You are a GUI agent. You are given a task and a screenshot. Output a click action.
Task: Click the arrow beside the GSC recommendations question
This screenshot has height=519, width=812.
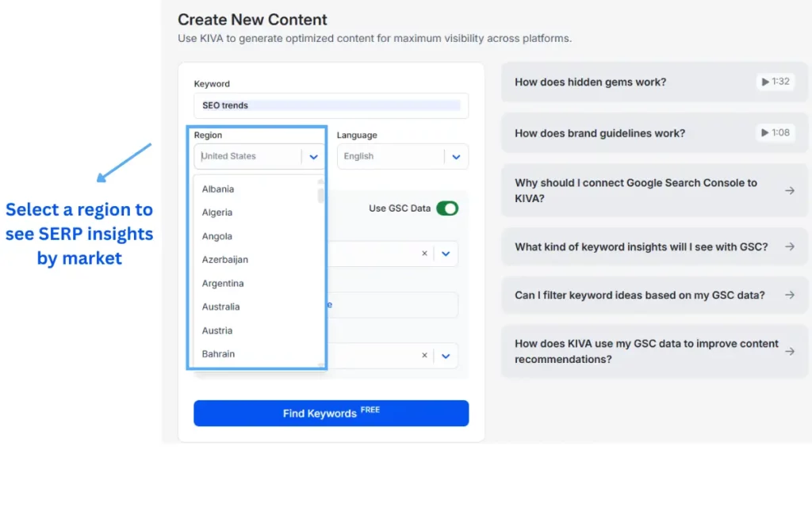click(790, 351)
